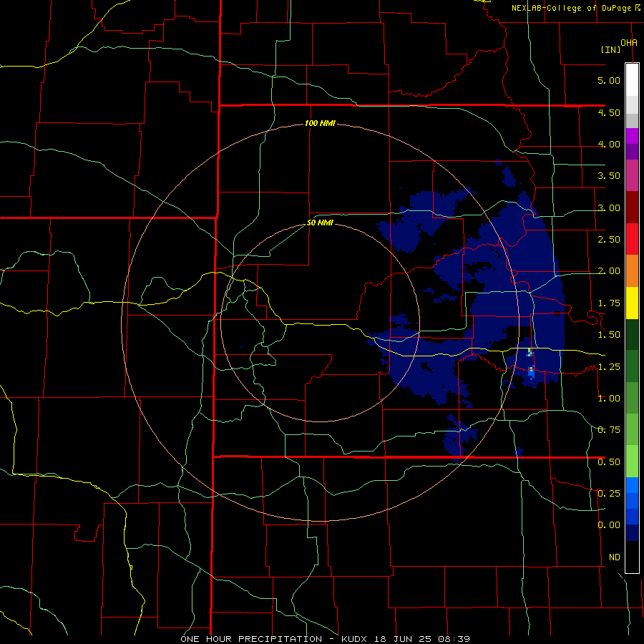Screen dimensions: 644x644
Task: Select the 0.25 legend value
Action: pos(609,494)
